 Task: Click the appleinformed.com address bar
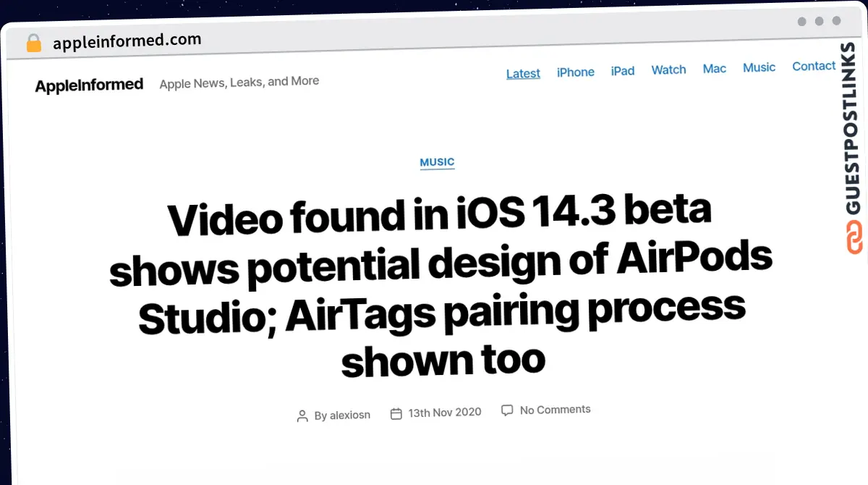126,39
